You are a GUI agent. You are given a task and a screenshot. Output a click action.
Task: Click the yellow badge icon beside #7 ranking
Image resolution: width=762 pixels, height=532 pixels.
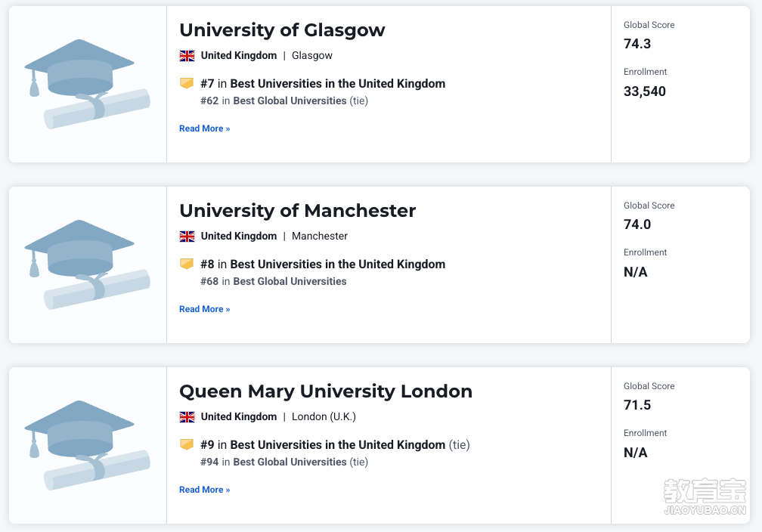187,84
